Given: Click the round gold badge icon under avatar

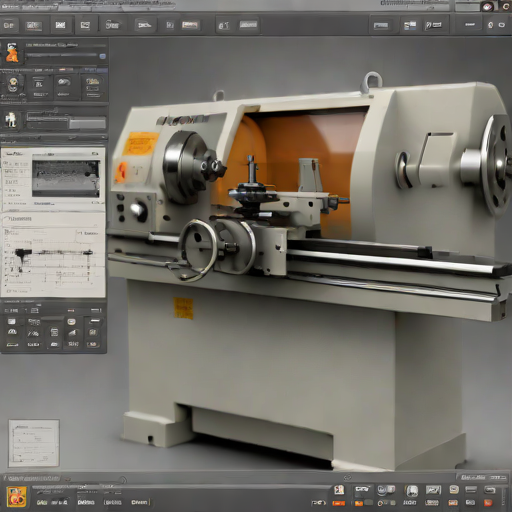Looking at the screenshot, I should point(13,85).
